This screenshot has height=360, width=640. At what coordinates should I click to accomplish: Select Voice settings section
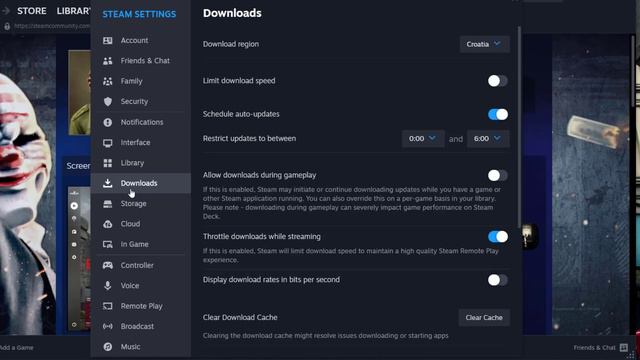click(141, 286)
